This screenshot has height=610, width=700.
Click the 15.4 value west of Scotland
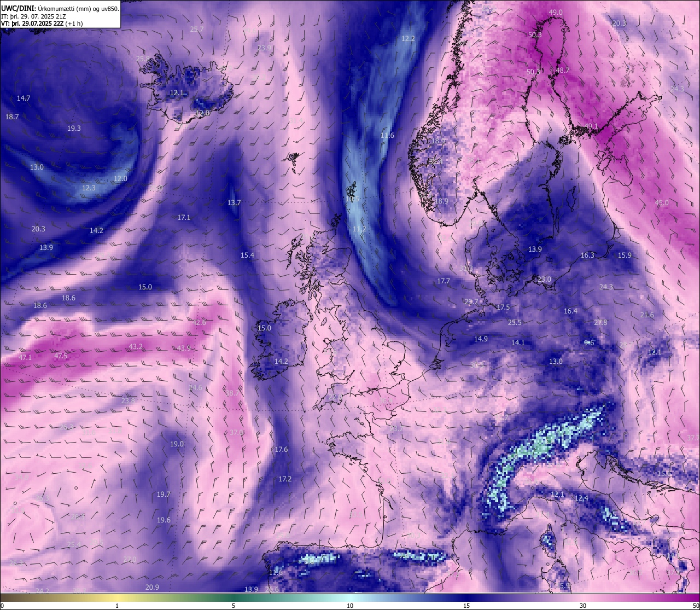point(247,255)
